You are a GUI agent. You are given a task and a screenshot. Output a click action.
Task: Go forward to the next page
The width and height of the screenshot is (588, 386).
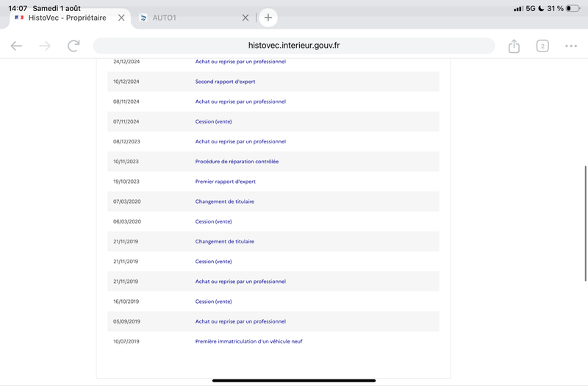[45, 46]
